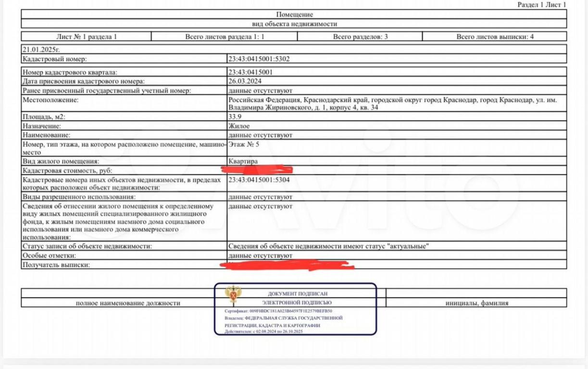Image resolution: width=588 pixels, height=369 pixels.
Task: Click the date 21.01.2025г. at top of table
Action: point(41,49)
